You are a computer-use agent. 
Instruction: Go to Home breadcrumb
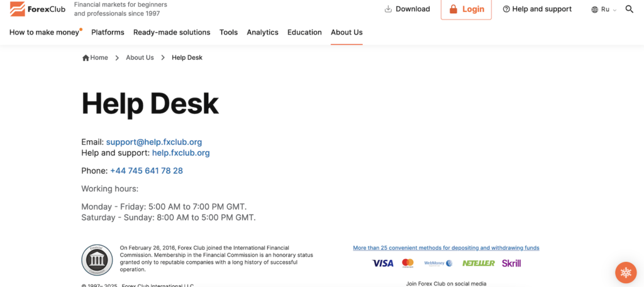[x=96, y=57]
